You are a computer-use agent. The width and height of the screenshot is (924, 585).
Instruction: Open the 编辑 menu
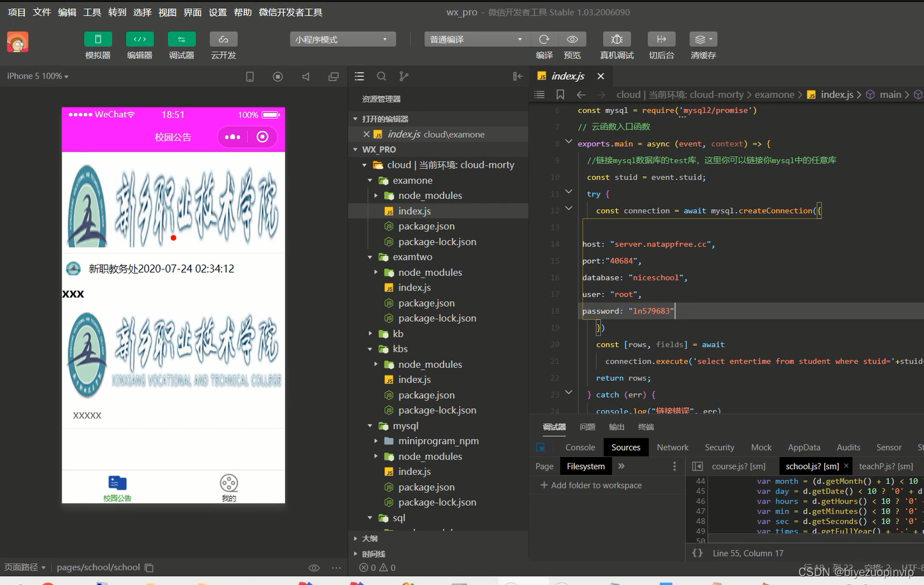67,12
